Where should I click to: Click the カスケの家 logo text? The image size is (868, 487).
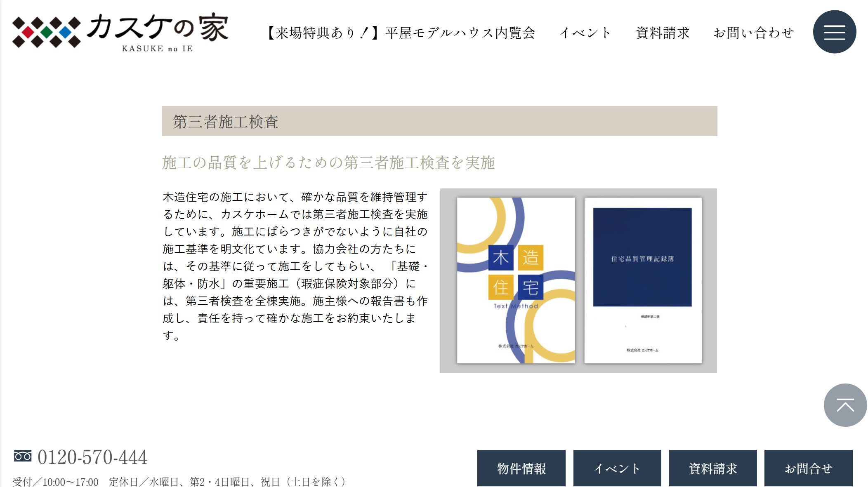[x=157, y=27]
